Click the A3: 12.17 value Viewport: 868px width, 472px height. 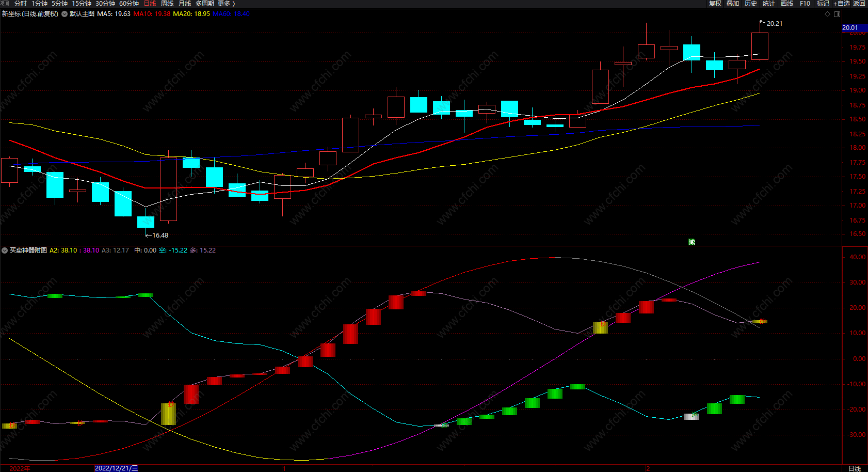[x=115, y=250]
